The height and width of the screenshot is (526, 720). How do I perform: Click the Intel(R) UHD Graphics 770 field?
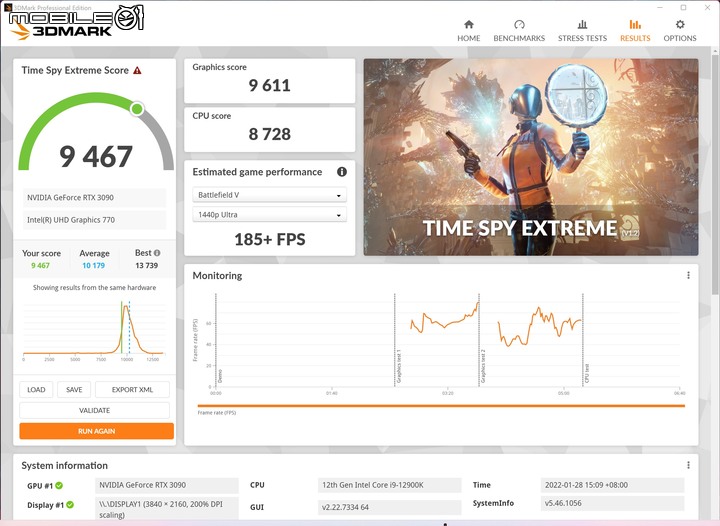pyautogui.click(x=94, y=220)
